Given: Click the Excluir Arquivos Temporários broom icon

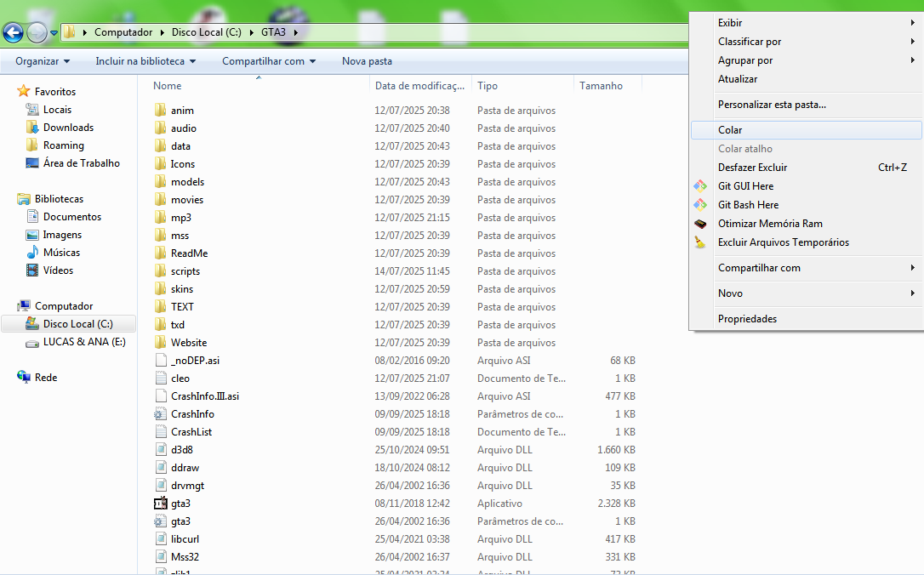Looking at the screenshot, I should (699, 242).
